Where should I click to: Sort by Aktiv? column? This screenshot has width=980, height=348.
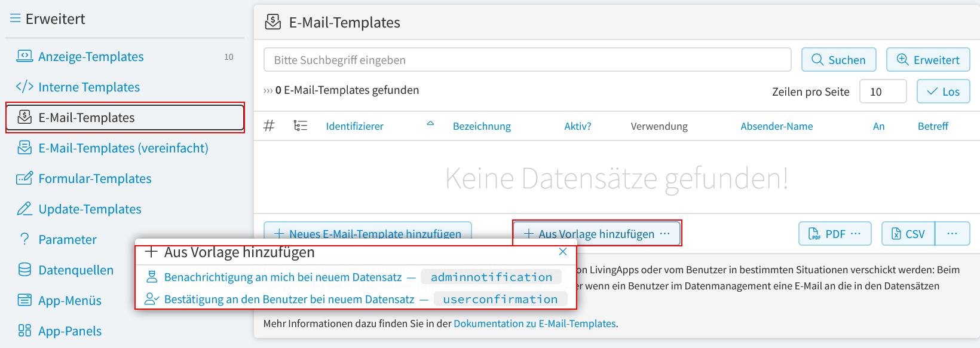[x=578, y=126]
